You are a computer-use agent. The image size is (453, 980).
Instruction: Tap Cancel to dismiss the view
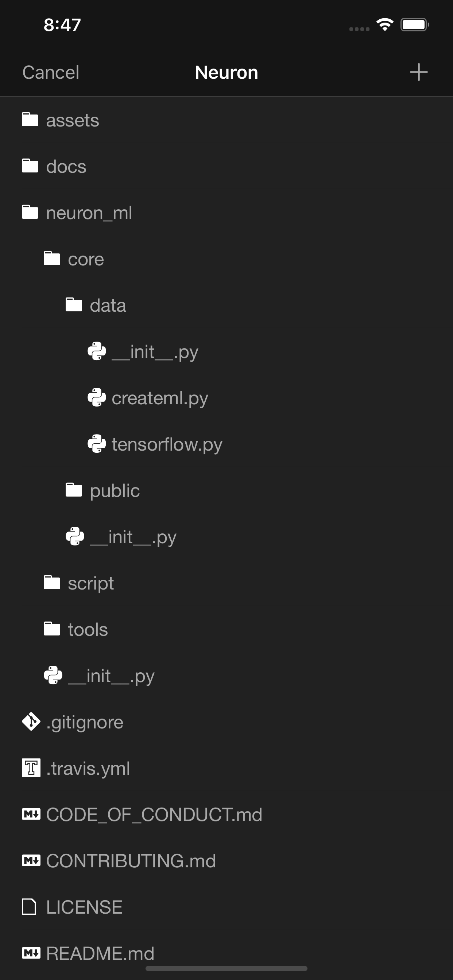coord(51,72)
